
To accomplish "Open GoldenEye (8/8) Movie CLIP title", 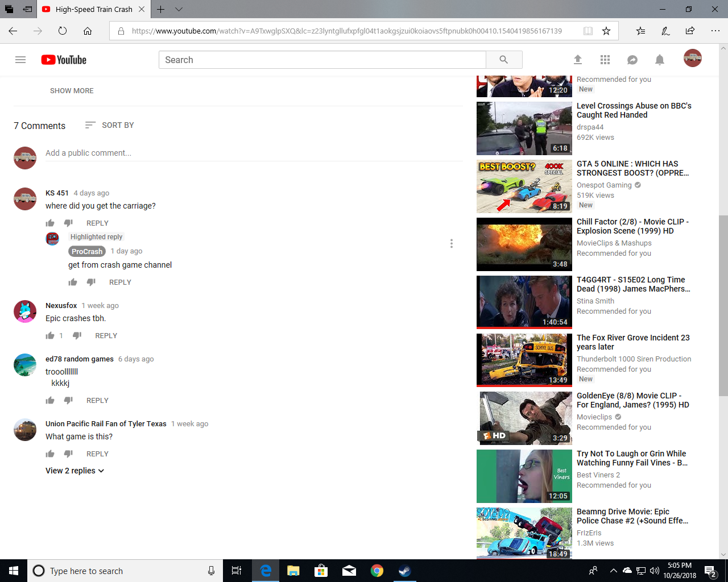I will pos(633,400).
